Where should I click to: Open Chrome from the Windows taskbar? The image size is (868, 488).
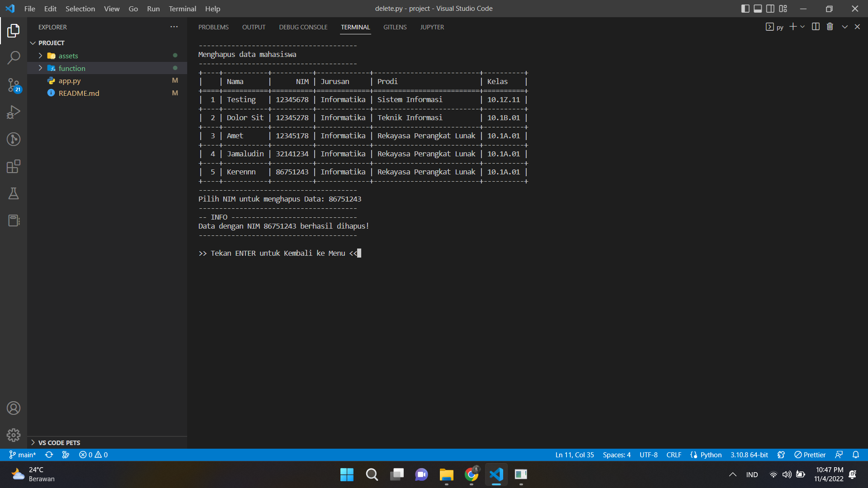(x=471, y=474)
